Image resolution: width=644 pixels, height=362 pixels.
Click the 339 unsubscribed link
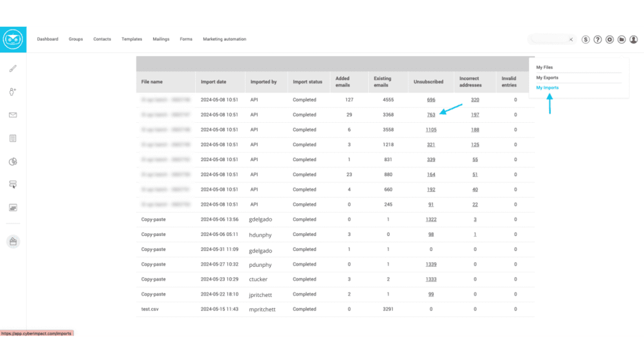[x=431, y=160]
